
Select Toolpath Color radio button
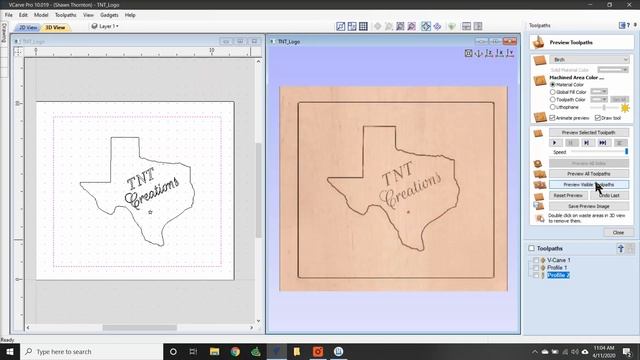[x=553, y=99]
